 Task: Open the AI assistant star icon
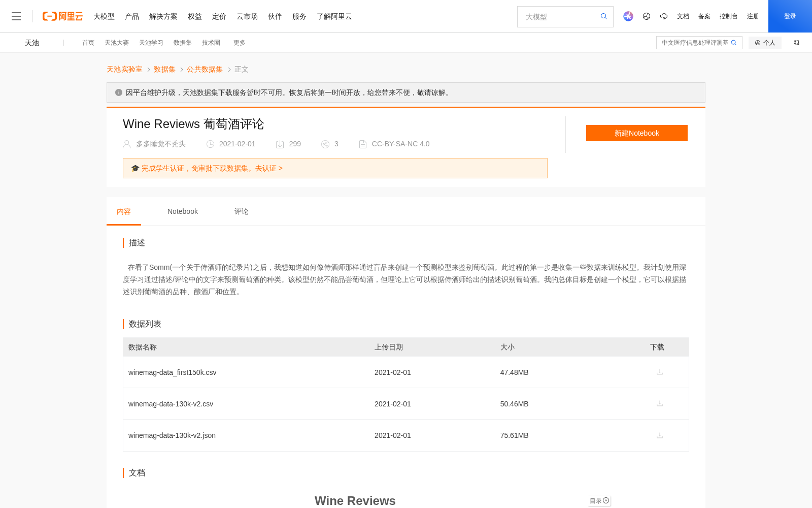click(x=628, y=16)
